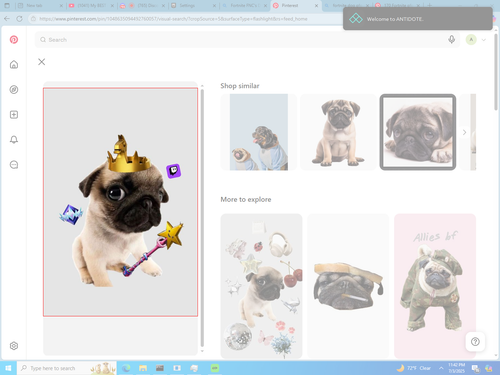Open File Explorer from taskbar

pos(143,368)
